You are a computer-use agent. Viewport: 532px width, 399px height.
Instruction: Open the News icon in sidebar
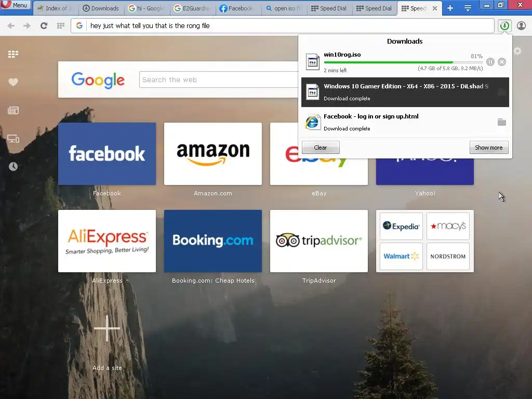coord(13,110)
